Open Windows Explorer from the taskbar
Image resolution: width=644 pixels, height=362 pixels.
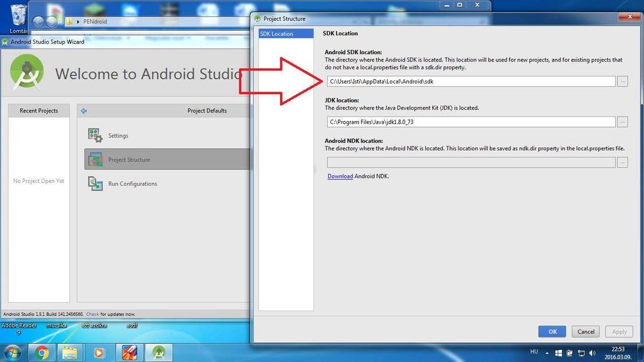[x=70, y=353]
